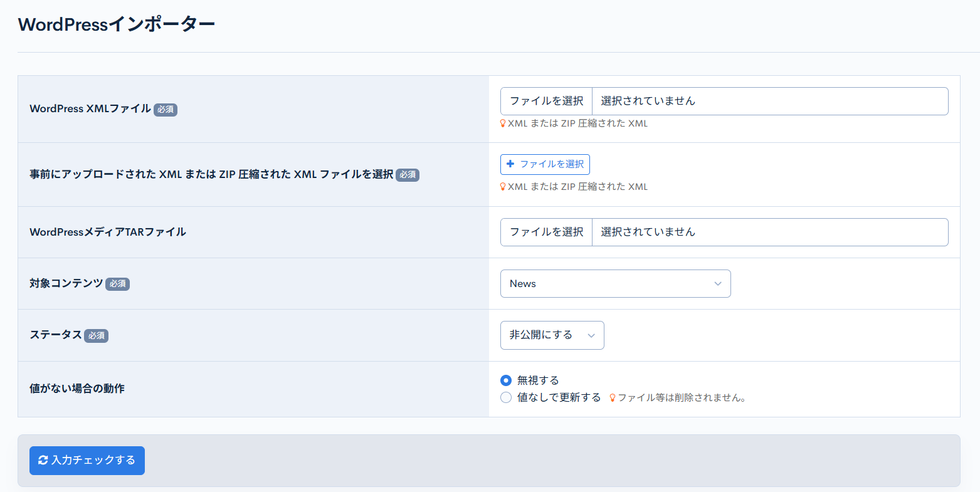Open the 対象コンテンツ News dropdown
Image resolution: width=980 pixels, height=492 pixels.
[x=614, y=283]
